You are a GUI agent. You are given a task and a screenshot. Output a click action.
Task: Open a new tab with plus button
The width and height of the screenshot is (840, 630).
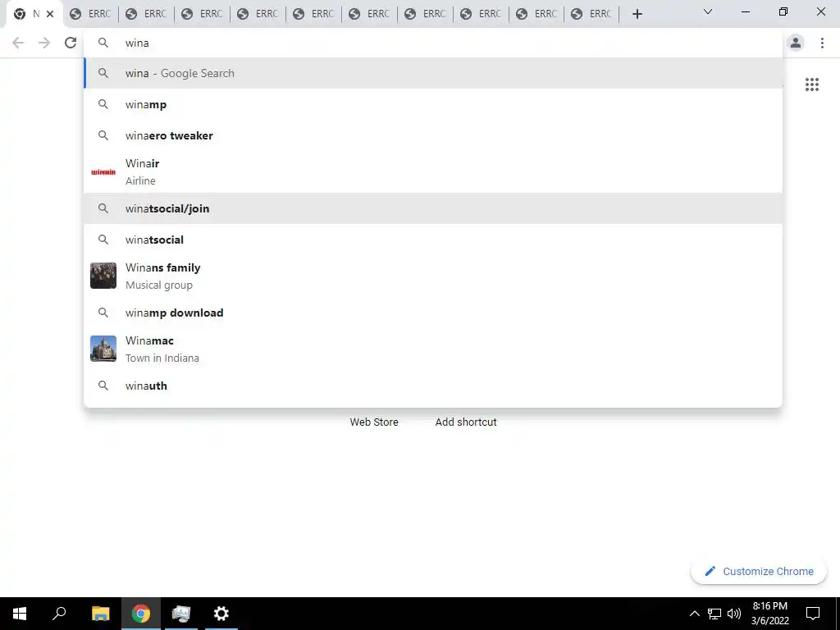(637, 14)
